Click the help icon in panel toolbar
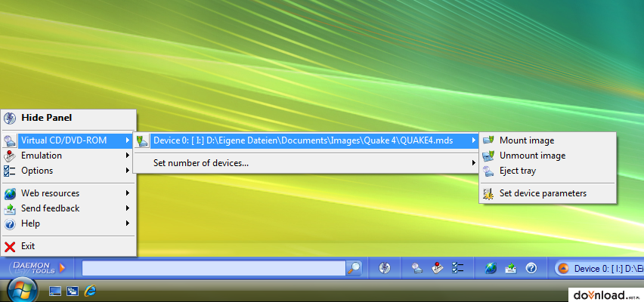The height and width of the screenshot is (302, 644). pos(531,268)
